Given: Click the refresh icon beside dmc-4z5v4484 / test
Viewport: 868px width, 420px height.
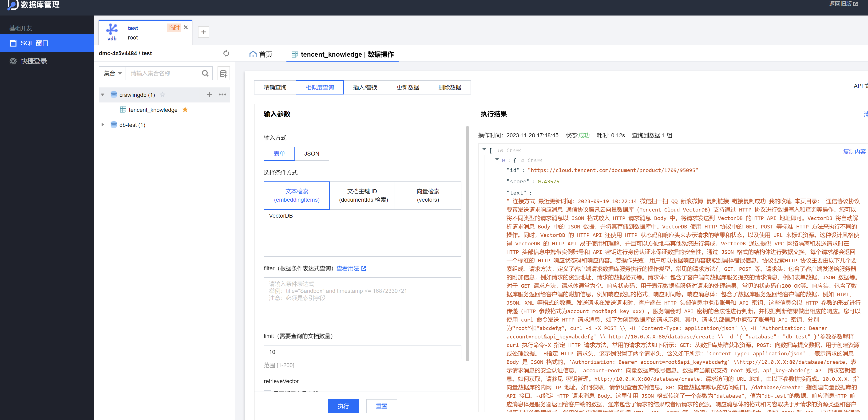Looking at the screenshot, I should (x=226, y=53).
